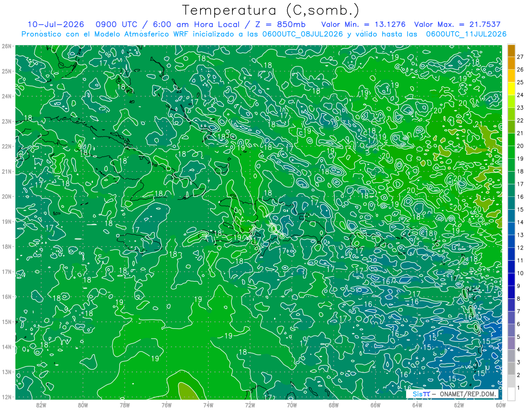Click the "27" label on the color scale
Image resolution: width=532 pixels, height=411 pixels.
520,57
